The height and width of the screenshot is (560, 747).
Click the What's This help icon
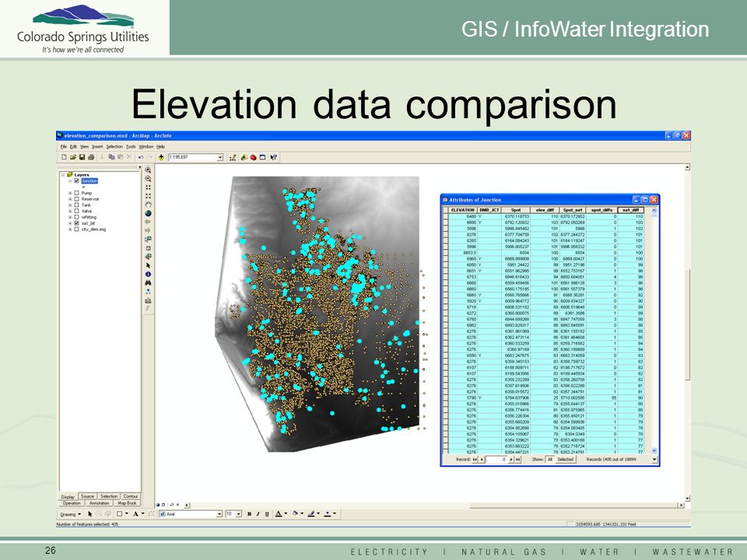click(x=273, y=157)
